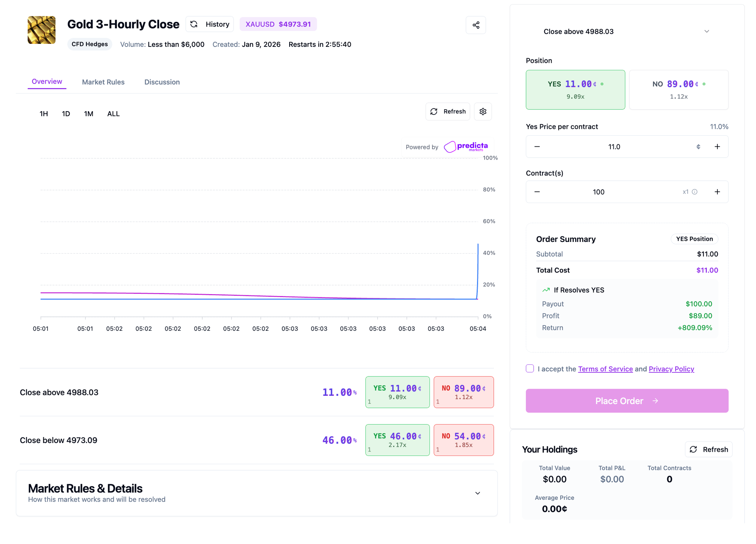
Task: Open chart settings via the gear icon
Action: click(483, 111)
